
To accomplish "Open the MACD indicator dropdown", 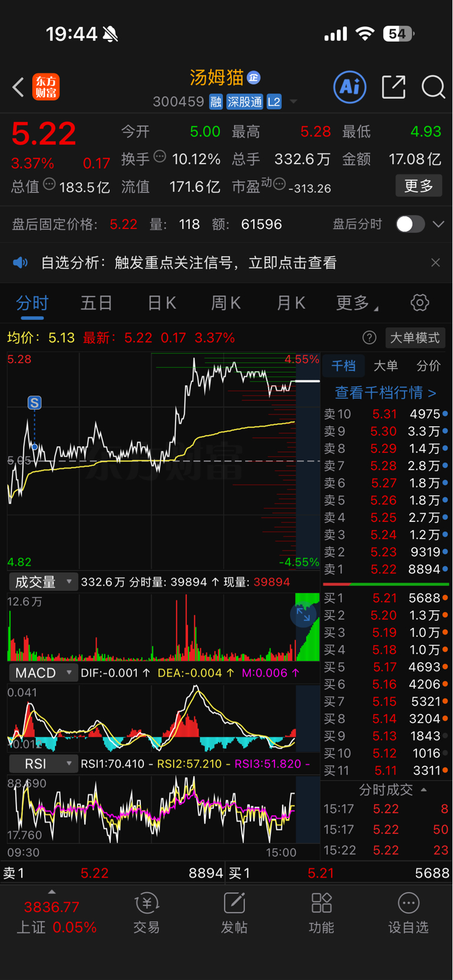I will pyautogui.click(x=44, y=673).
